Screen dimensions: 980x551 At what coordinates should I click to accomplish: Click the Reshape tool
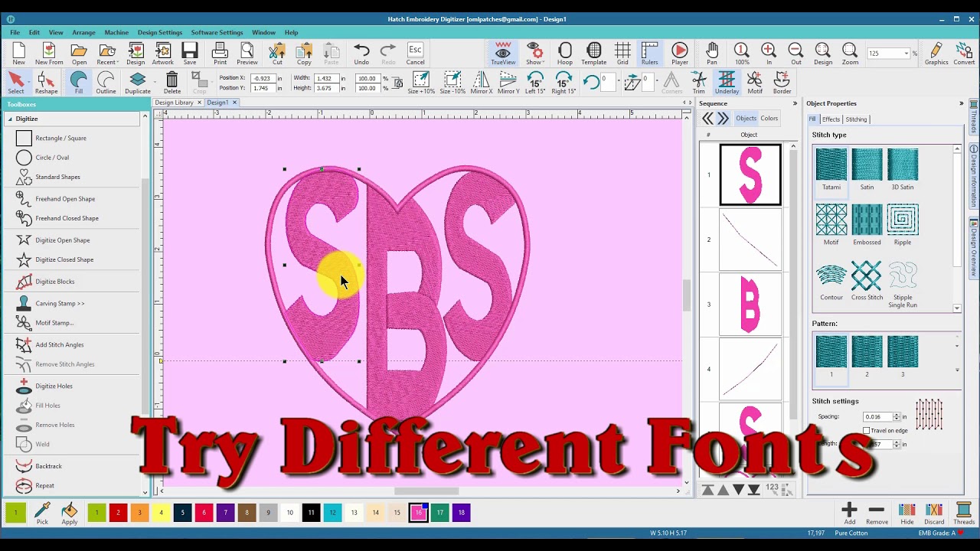pos(46,83)
